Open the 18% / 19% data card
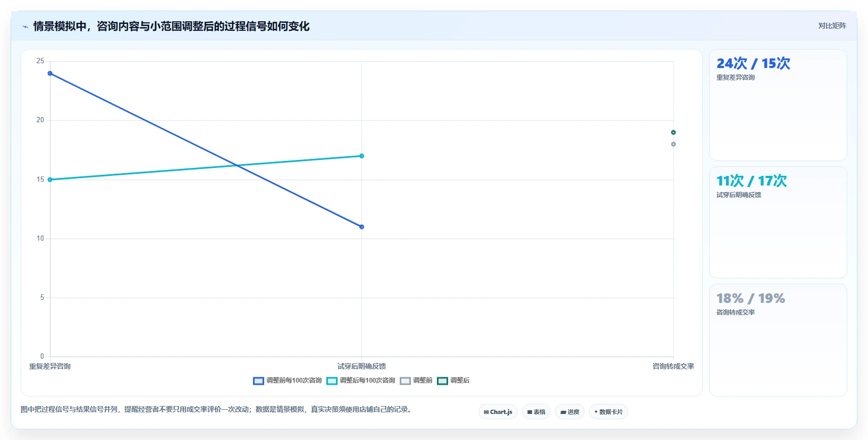This screenshot has width=868, height=440. pyautogui.click(x=778, y=340)
